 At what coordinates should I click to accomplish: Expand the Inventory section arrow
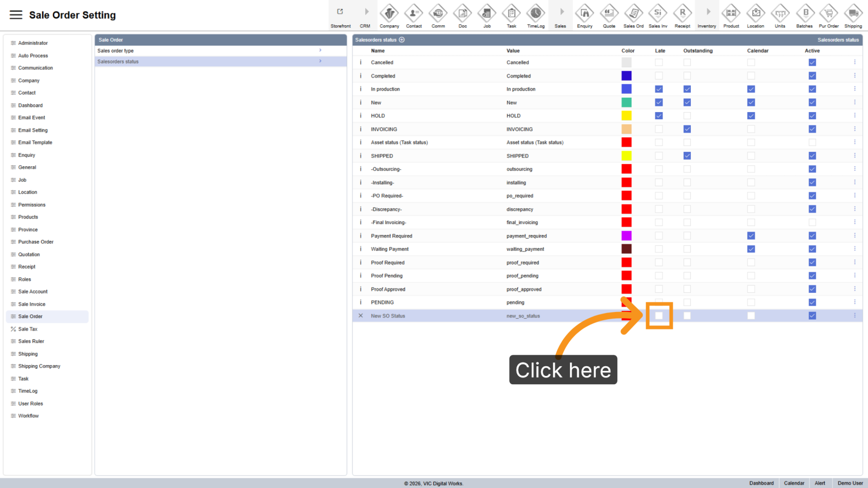[x=708, y=12]
